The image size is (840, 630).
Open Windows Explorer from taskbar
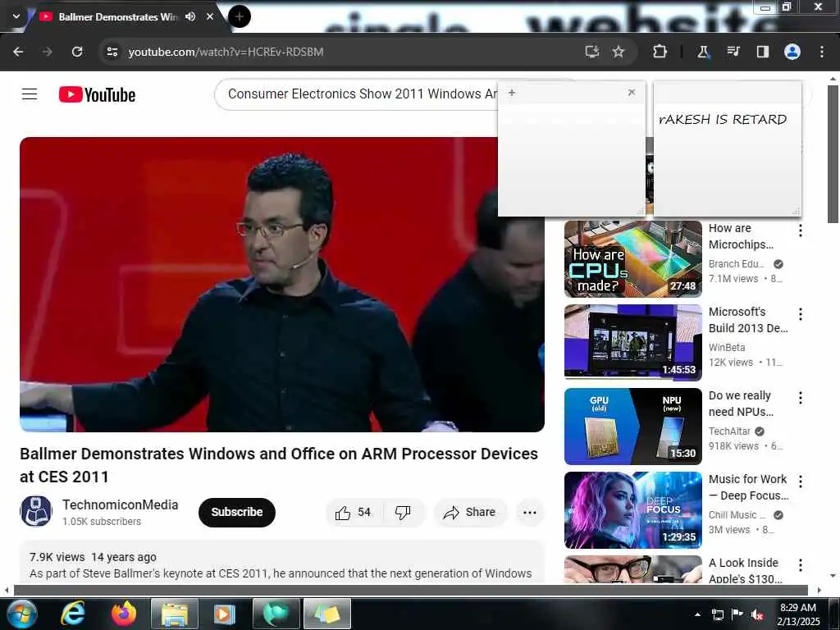175,614
